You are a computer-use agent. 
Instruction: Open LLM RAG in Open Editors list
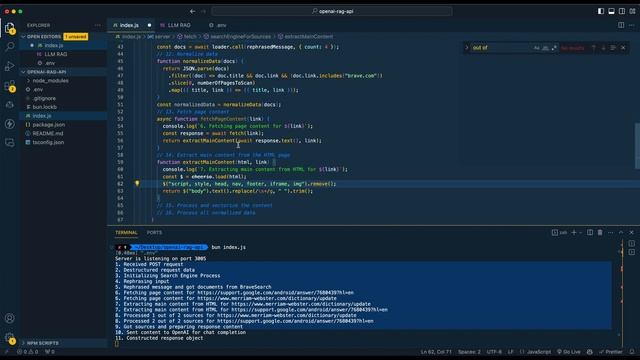point(56,54)
